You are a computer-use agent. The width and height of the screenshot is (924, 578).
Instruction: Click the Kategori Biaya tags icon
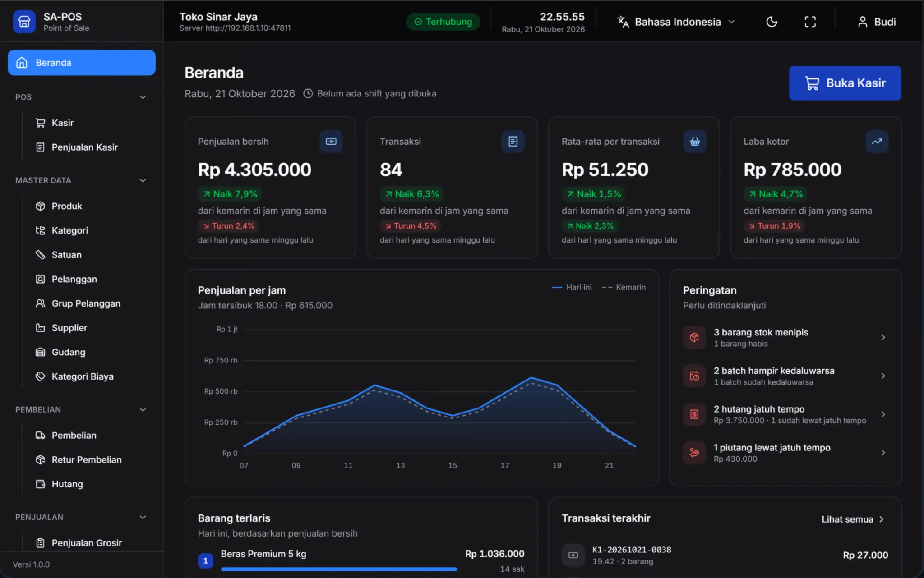pos(40,376)
